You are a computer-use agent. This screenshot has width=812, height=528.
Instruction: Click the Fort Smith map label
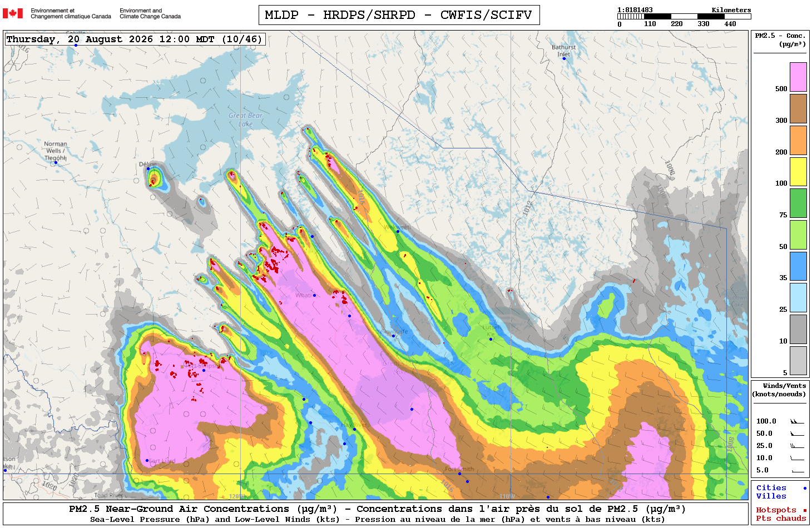coord(459,469)
